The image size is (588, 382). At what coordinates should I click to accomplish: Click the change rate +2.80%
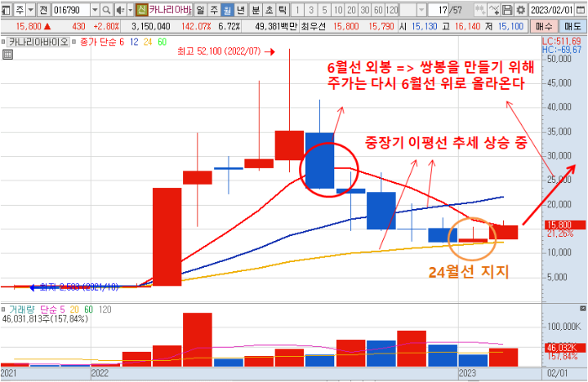pos(106,26)
